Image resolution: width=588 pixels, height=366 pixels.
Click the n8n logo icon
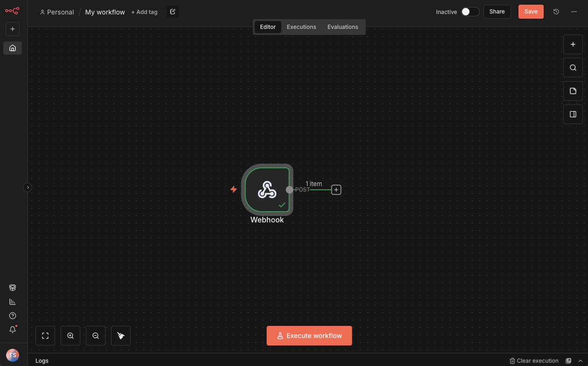tap(13, 10)
